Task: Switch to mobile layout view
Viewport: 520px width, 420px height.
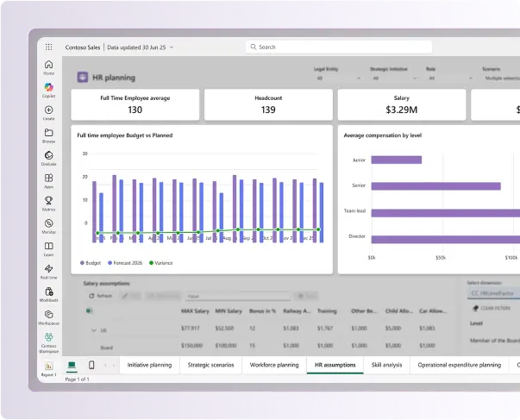Action: click(x=91, y=366)
